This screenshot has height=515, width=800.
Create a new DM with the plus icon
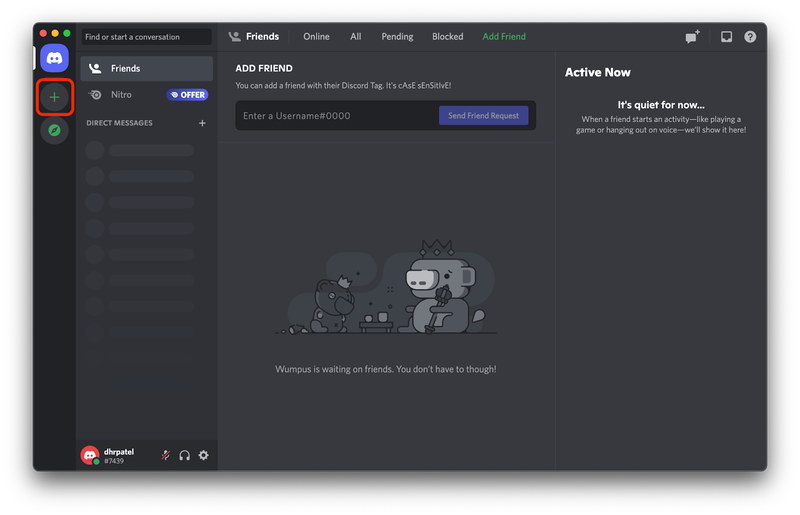click(x=203, y=123)
